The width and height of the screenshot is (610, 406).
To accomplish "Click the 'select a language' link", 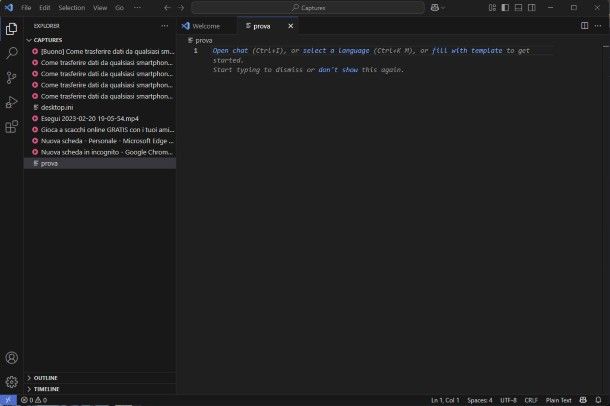I will click(336, 50).
